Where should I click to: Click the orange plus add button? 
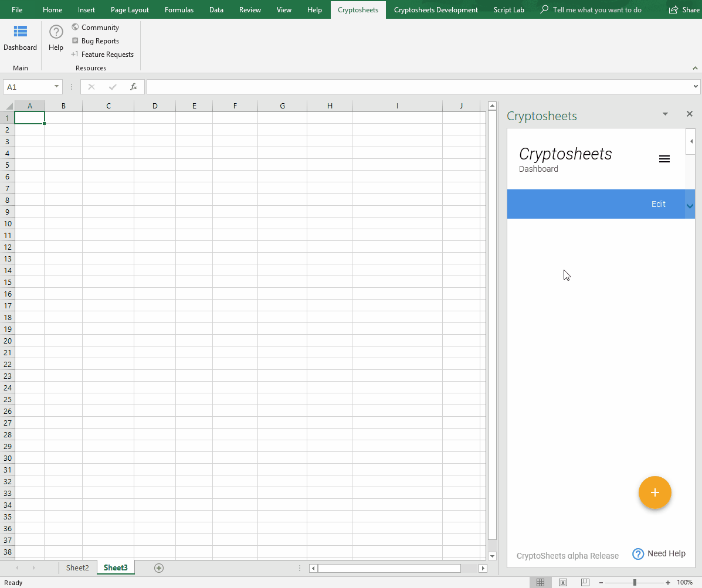click(x=655, y=492)
